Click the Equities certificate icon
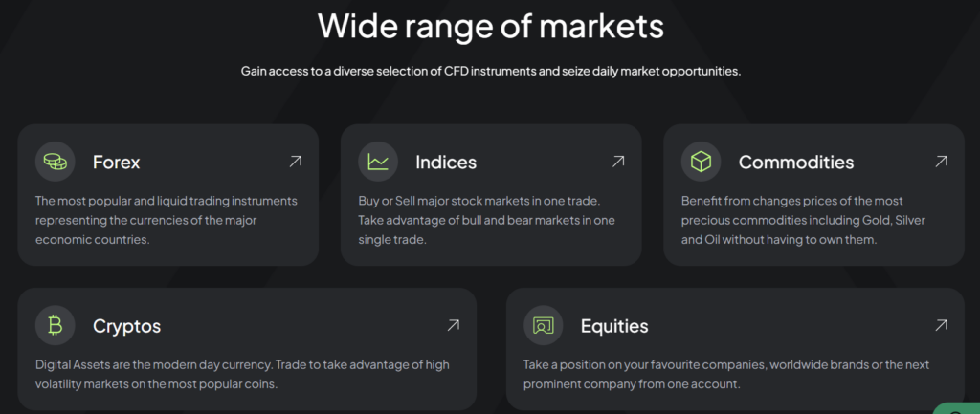 coord(543,326)
